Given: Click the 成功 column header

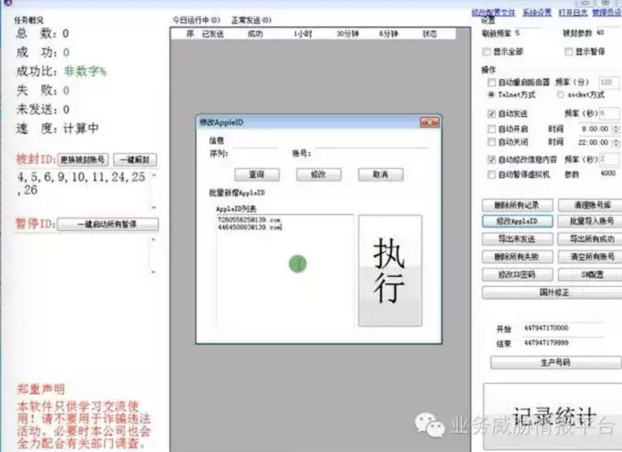Looking at the screenshot, I should pyautogui.click(x=255, y=34).
